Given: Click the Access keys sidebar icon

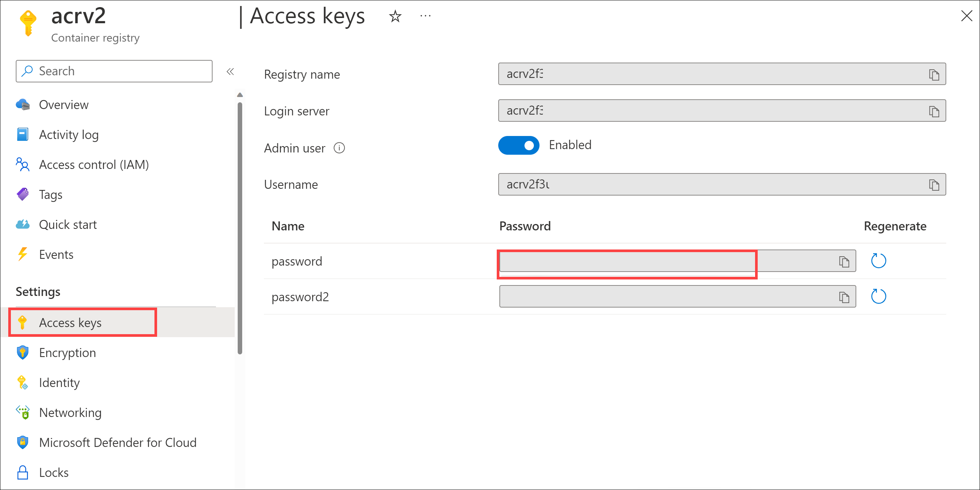Looking at the screenshot, I should point(22,323).
